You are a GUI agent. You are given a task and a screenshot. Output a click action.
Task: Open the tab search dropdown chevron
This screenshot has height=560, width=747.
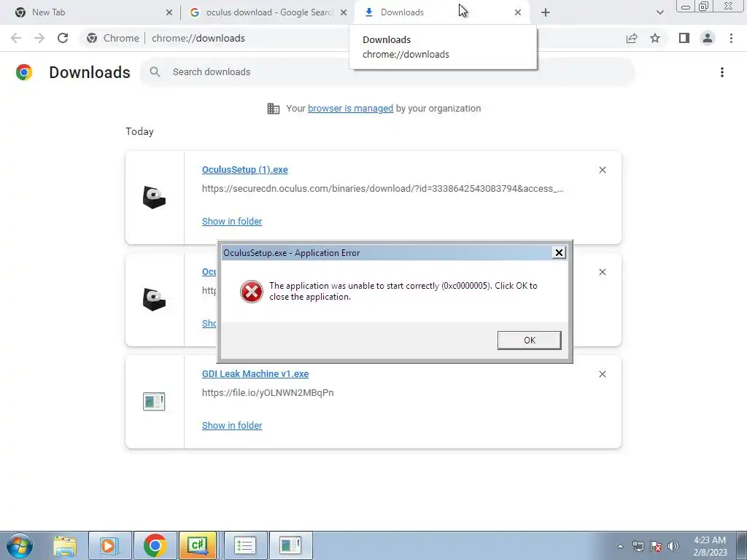pos(659,12)
